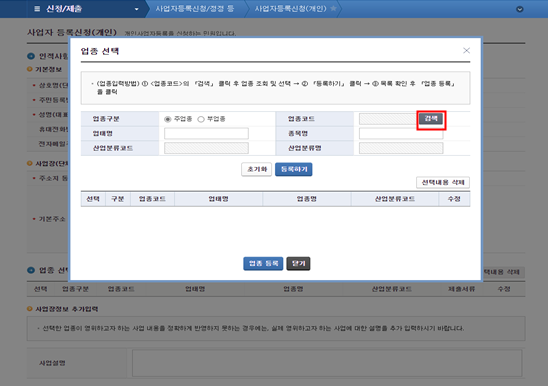Image resolution: width=550 pixels, height=388 pixels.
Task: Click the 업종구분 label in dialog form
Action: pos(106,119)
